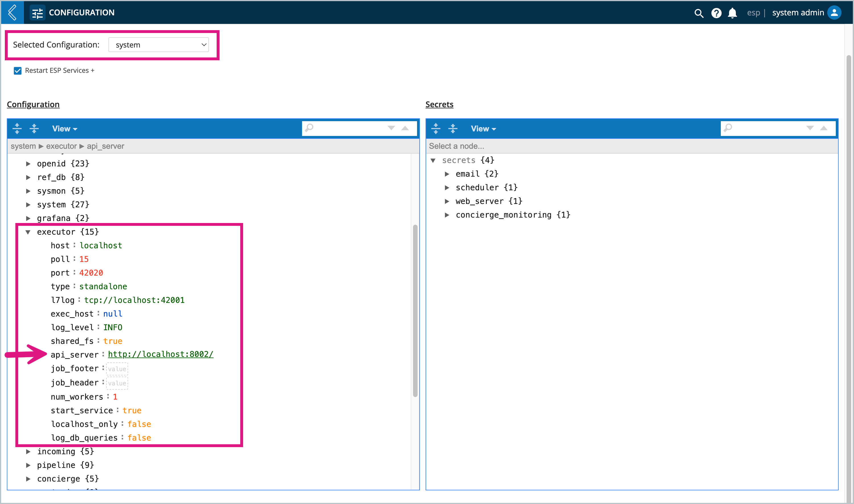Open the View menu in Secrets panel
Image resolution: width=854 pixels, height=504 pixels.
[483, 128]
